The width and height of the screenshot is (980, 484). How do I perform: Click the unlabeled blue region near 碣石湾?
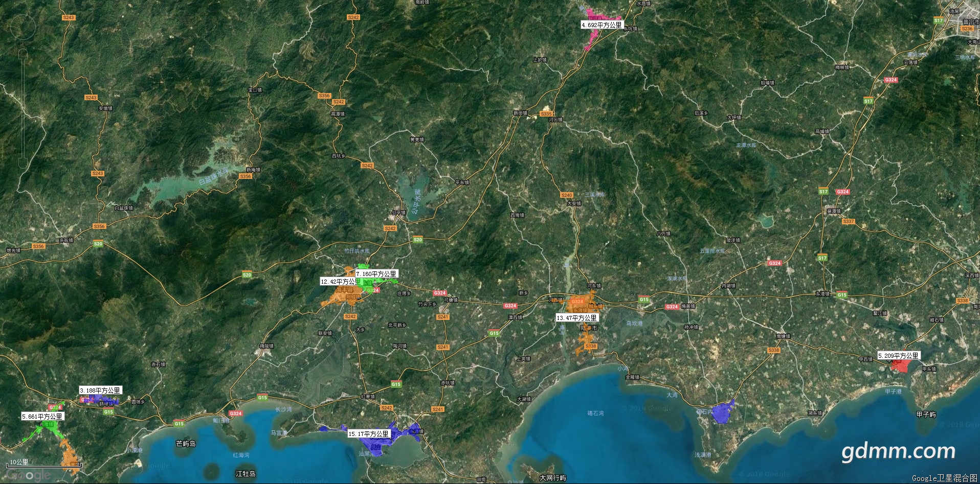click(722, 412)
